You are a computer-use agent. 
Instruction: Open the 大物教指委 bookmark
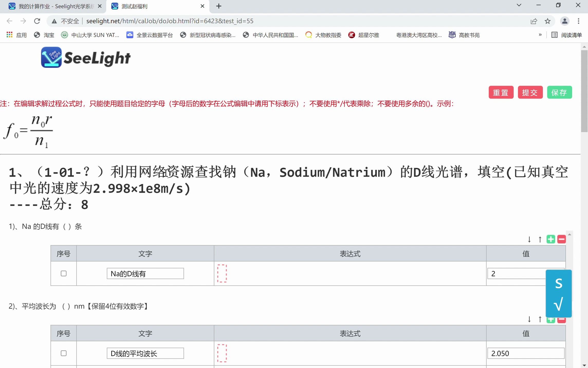(x=323, y=35)
